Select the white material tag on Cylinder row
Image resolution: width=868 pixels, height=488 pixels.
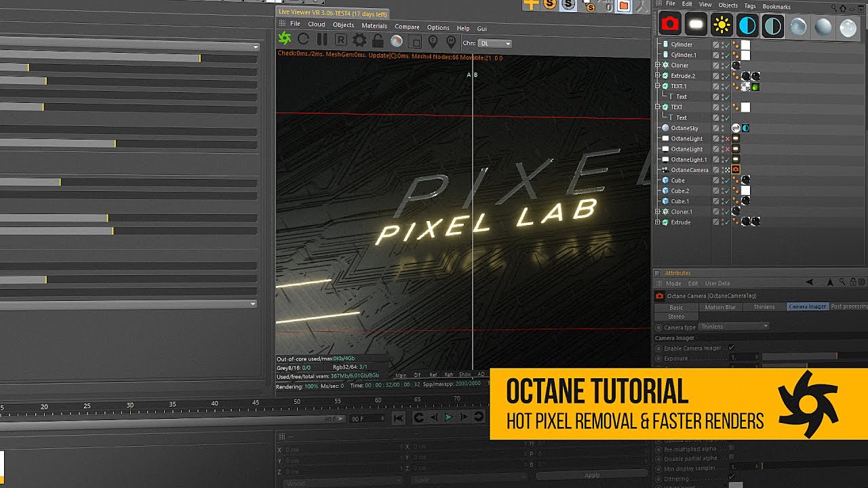click(x=745, y=45)
